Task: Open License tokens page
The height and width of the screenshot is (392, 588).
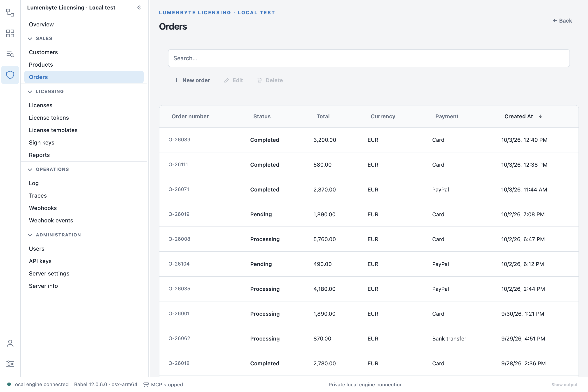Action: [x=84, y=117]
